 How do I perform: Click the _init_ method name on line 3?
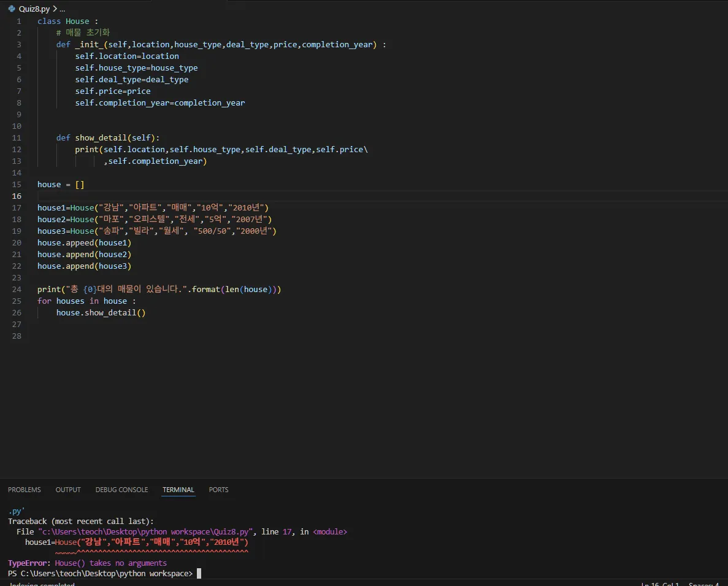click(89, 44)
